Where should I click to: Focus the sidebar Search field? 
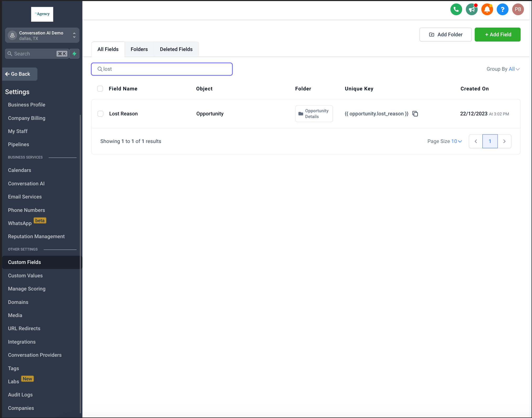(x=37, y=54)
